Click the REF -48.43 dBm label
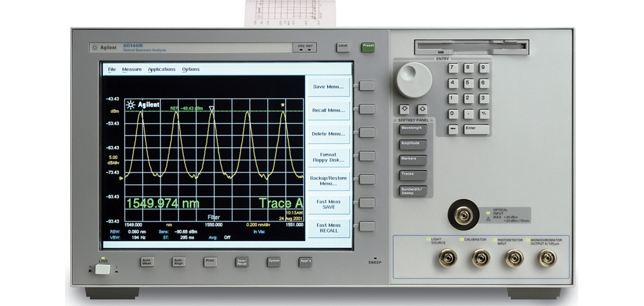Viewport: 644px width, 306px height. tap(187, 108)
